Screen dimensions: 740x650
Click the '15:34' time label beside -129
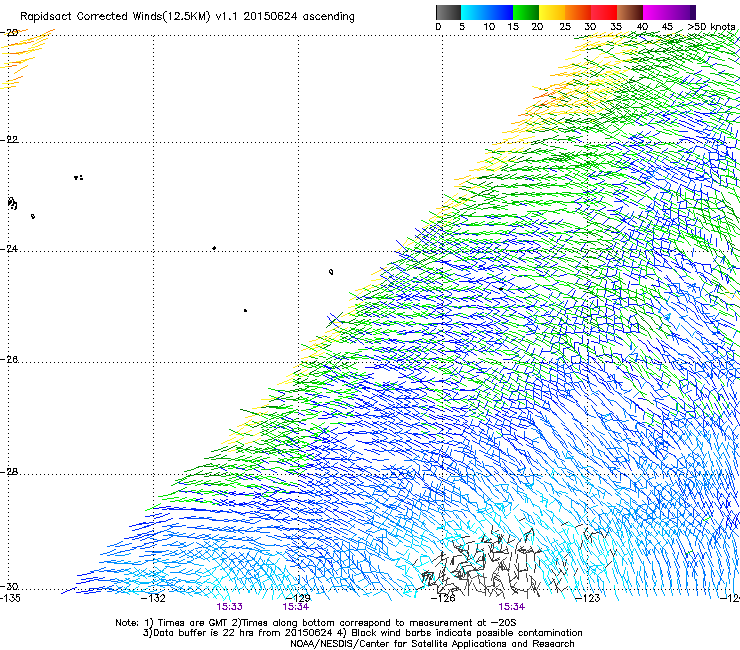click(295, 607)
